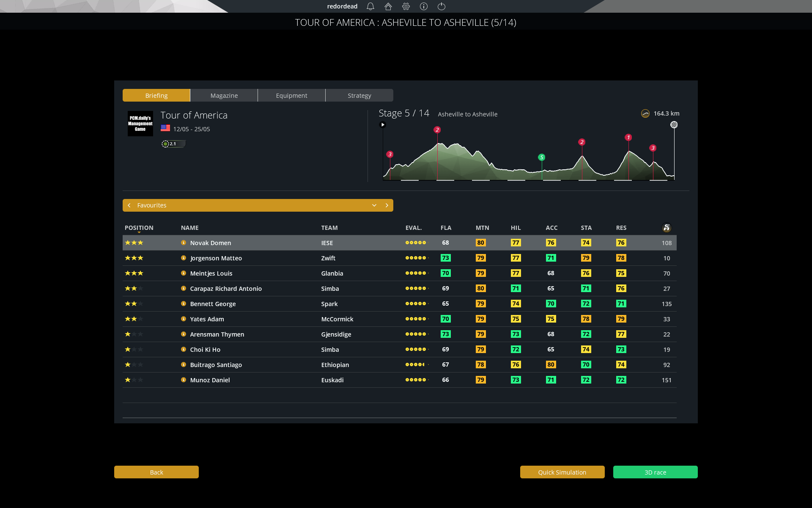Open the Strategy tab
The width and height of the screenshot is (812, 508).
point(359,95)
